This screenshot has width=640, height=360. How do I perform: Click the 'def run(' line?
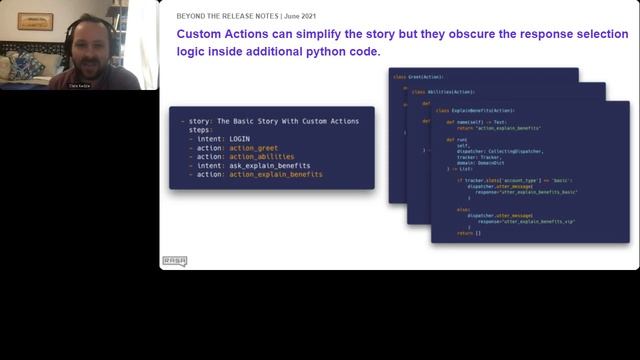coord(456,140)
